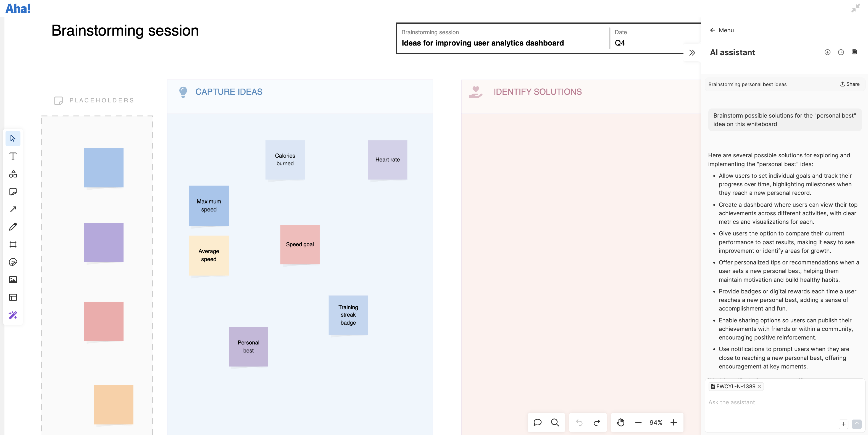Select the Frame tool
Viewport: 868px width, 435px height.
click(x=13, y=244)
